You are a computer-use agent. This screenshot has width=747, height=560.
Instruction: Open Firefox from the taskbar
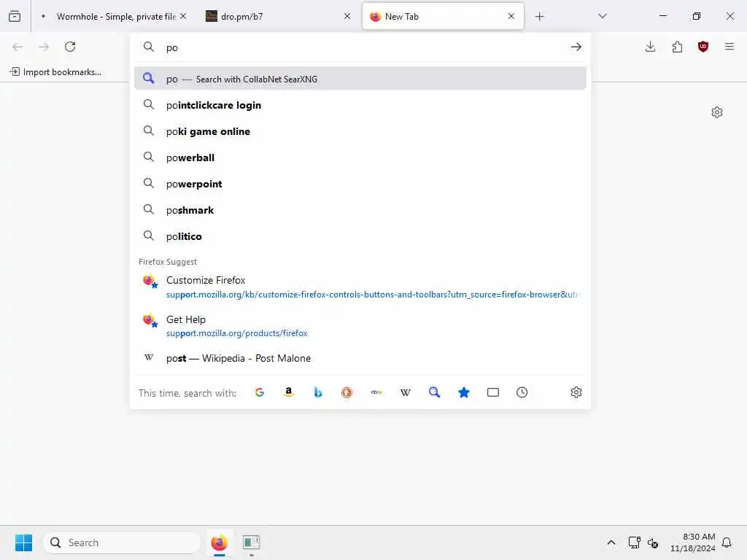pyautogui.click(x=219, y=542)
